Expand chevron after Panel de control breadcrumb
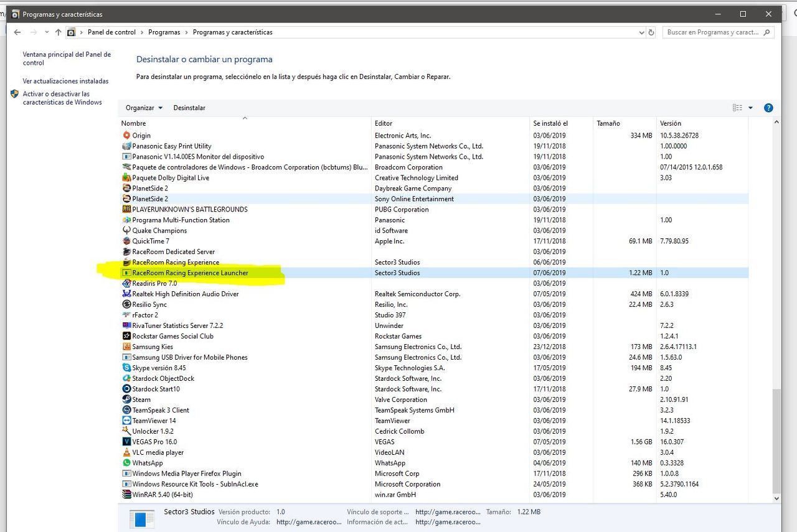The image size is (797, 532). (142, 32)
